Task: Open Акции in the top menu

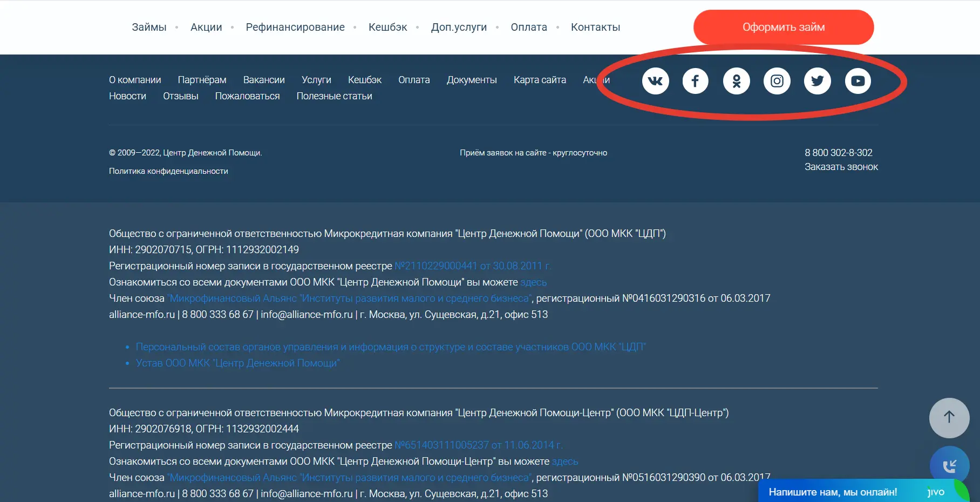Action: coord(206,27)
